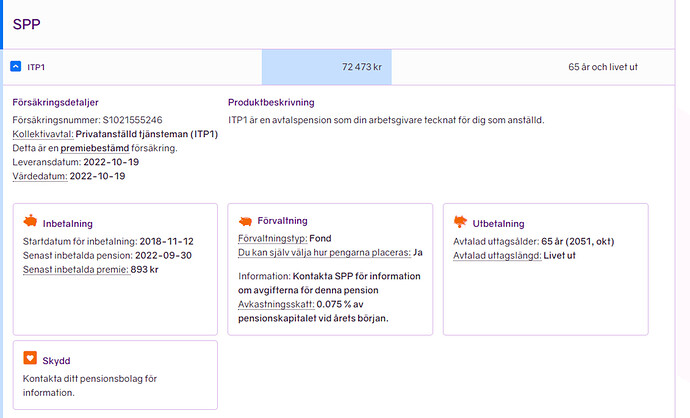The height and width of the screenshot is (418, 690).
Task: Click the ITP1 row title
Action: coord(36,67)
